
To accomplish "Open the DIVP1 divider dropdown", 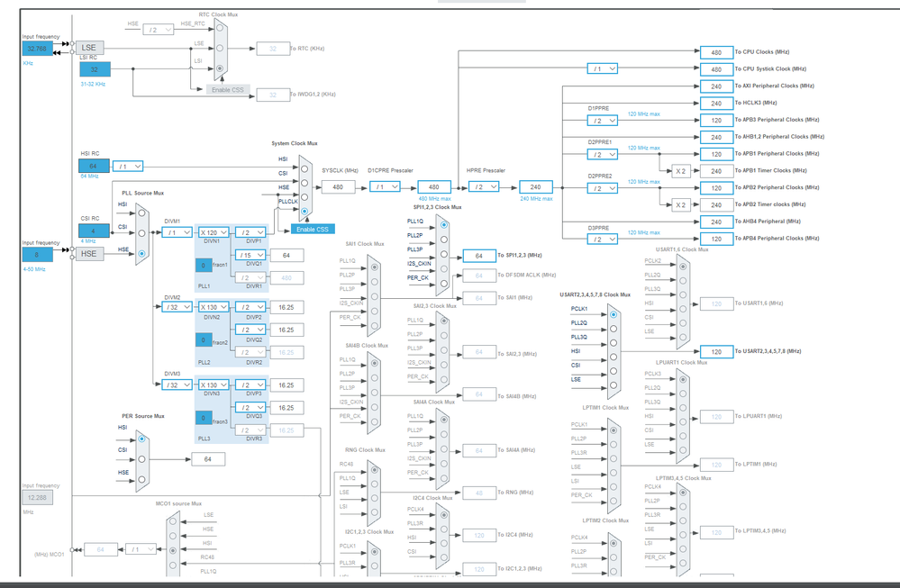I will [250, 232].
